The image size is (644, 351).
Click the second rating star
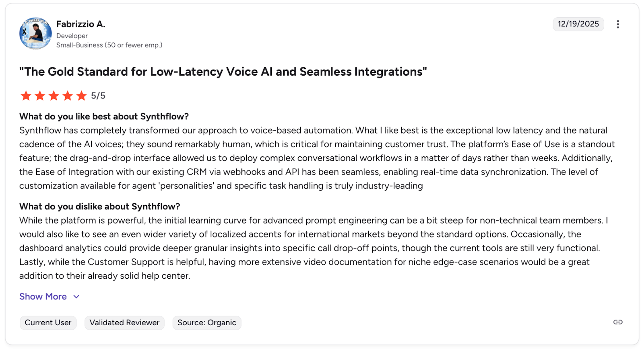[40, 96]
